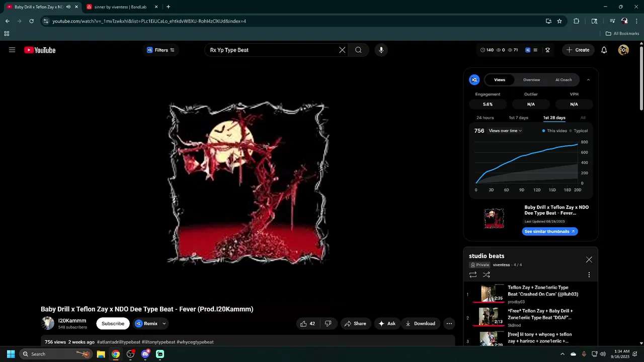
Task: Click in the YouTube search field
Action: pyautogui.click(x=272, y=50)
